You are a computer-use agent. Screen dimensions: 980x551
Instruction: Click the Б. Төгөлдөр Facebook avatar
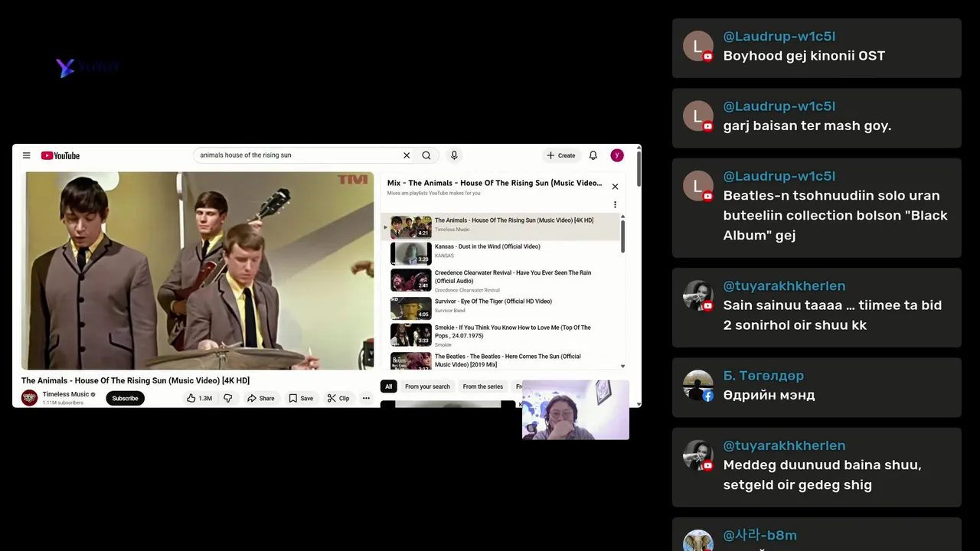click(x=698, y=386)
